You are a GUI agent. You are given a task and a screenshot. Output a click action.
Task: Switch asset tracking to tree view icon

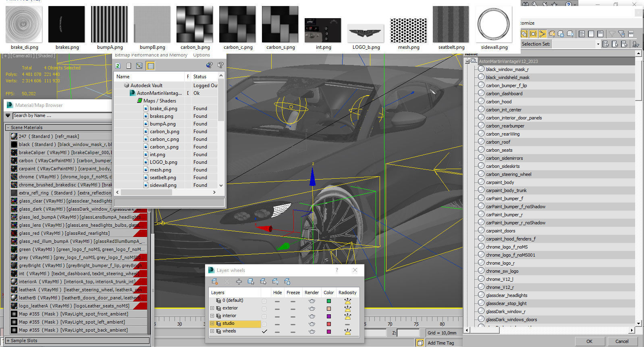click(x=139, y=66)
